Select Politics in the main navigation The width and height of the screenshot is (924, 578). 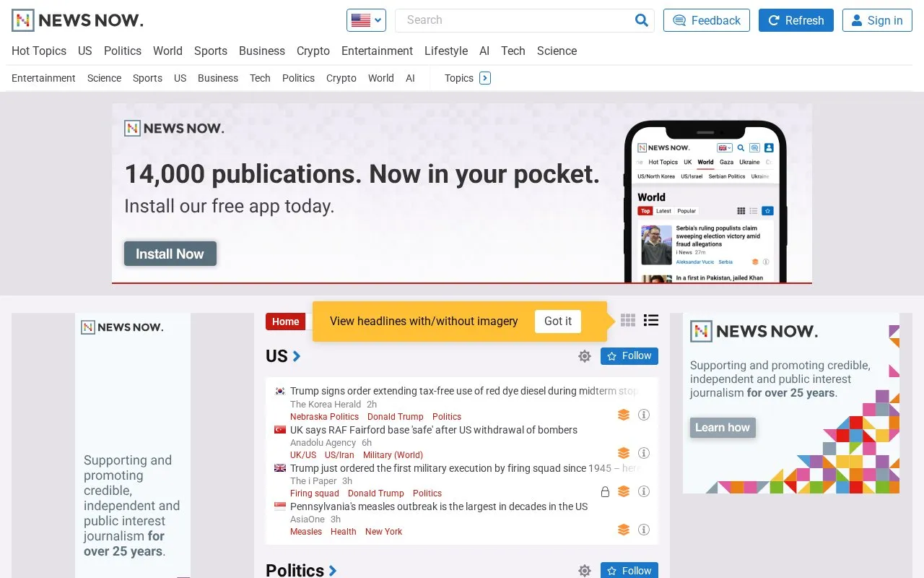[123, 51]
